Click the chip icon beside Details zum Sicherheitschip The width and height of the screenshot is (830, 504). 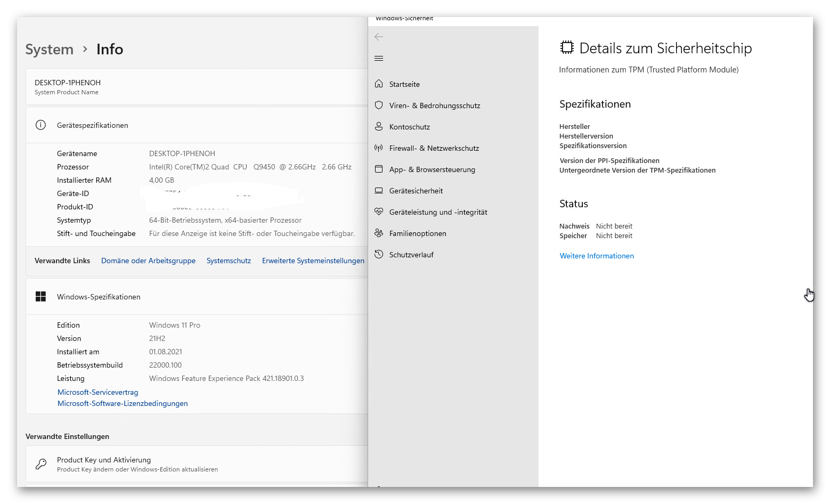coord(567,47)
